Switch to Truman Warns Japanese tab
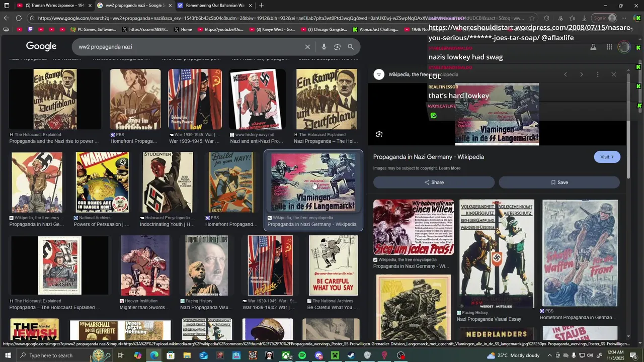Image resolution: width=644 pixels, height=362 pixels. [x=54, y=6]
